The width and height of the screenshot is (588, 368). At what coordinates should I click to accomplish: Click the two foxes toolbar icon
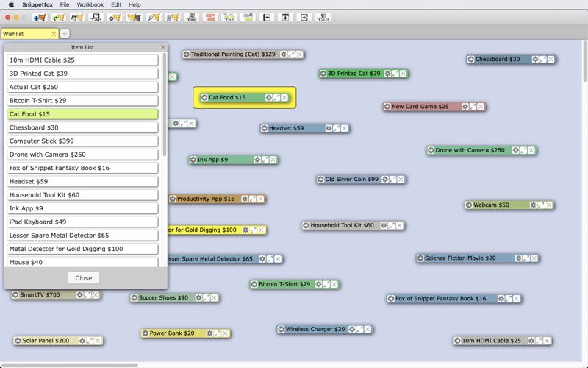[135, 17]
